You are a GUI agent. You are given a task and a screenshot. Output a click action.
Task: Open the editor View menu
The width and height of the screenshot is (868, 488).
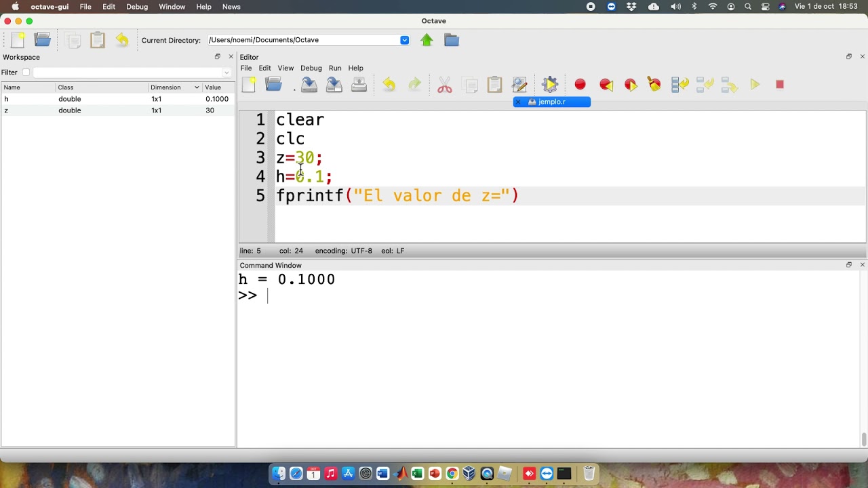coord(285,68)
